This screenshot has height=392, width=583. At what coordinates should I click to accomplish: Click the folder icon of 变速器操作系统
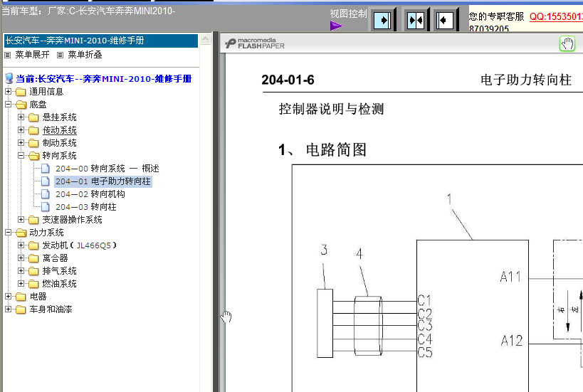(33, 220)
